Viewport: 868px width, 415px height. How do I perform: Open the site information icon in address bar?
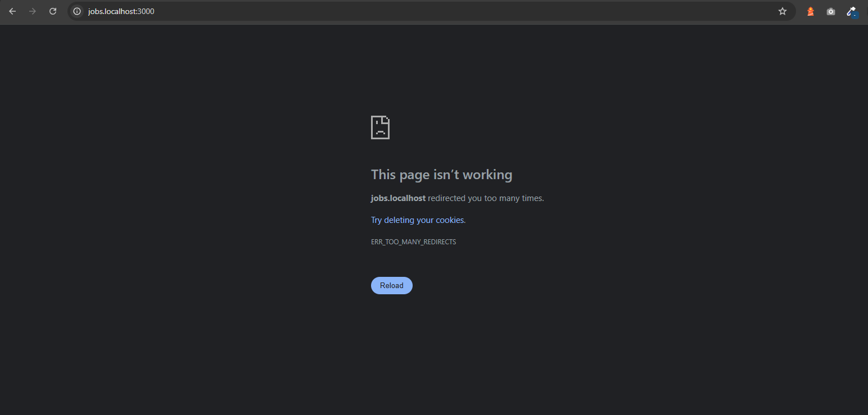pos(77,11)
